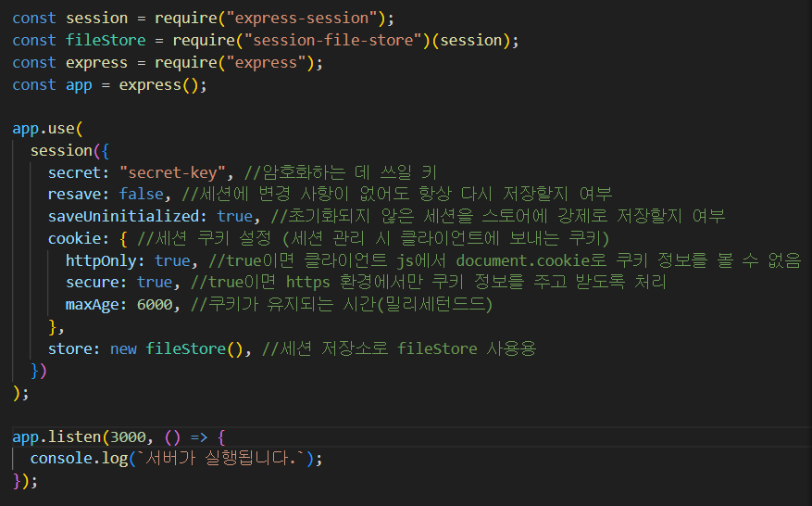Click the fileStore() constructor call on store line

point(194,348)
